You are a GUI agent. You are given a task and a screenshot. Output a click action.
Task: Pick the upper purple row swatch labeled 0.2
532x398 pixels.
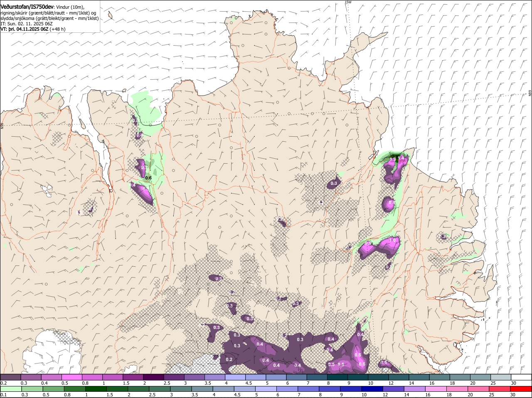point(10,377)
